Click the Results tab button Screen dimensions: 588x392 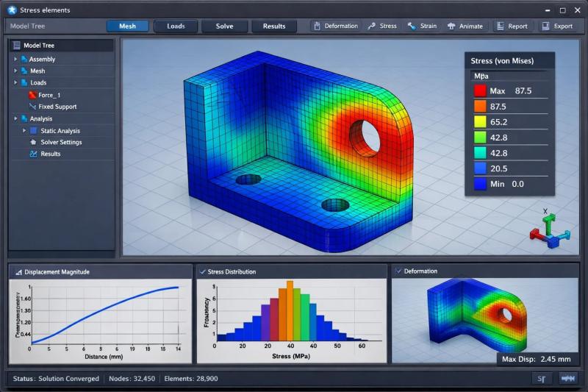point(274,26)
